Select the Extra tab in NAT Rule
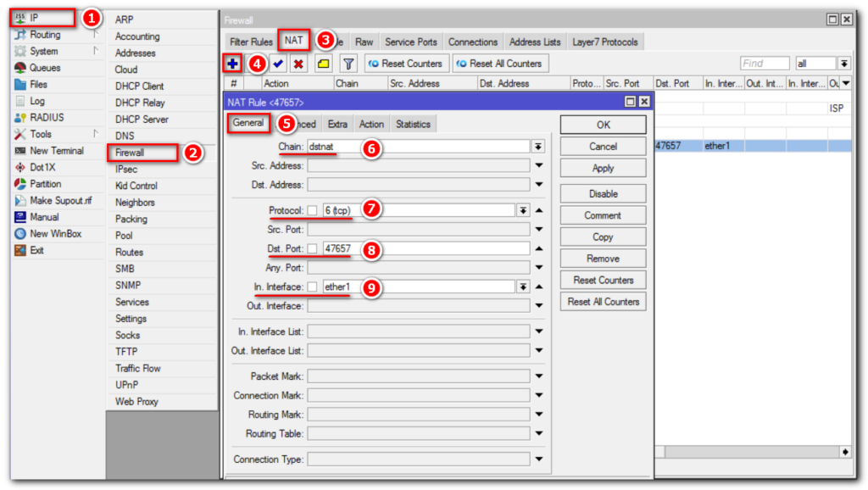The height and width of the screenshot is (490, 868). pos(337,125)
